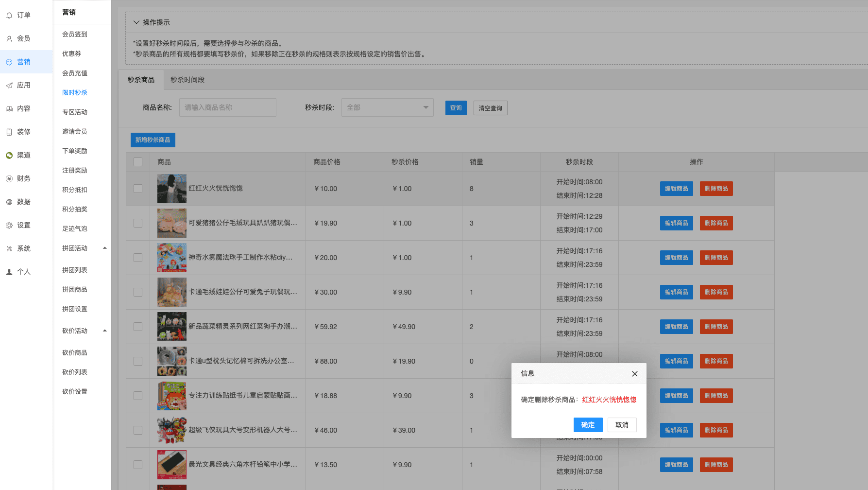Open the 秒杀时段 dropdown
Screen dimensions: 868x490
(387, 107)
